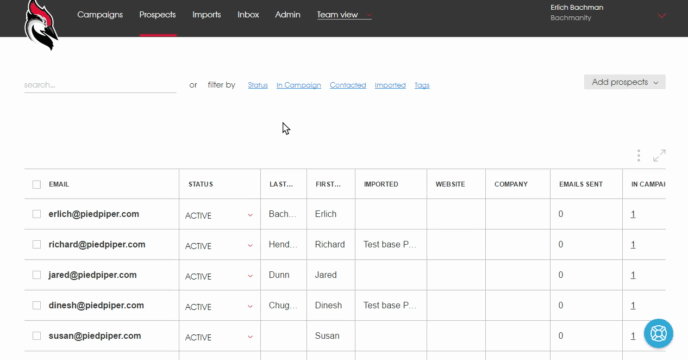Image resolution: width=688 pixels, height=360 pixels.
Task: Check the box for richard@piedpiper.com
Action: [x=36, y=245]
